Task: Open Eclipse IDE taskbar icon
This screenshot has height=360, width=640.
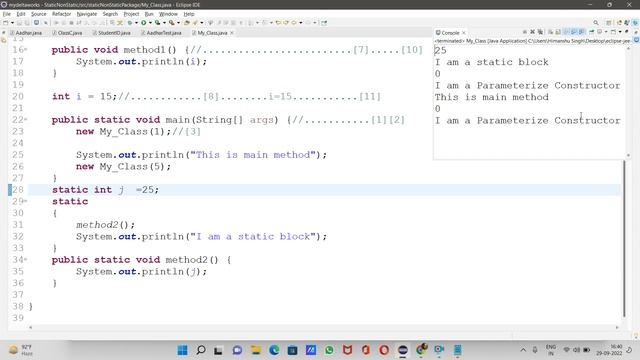Action: (x=402, y=350)
